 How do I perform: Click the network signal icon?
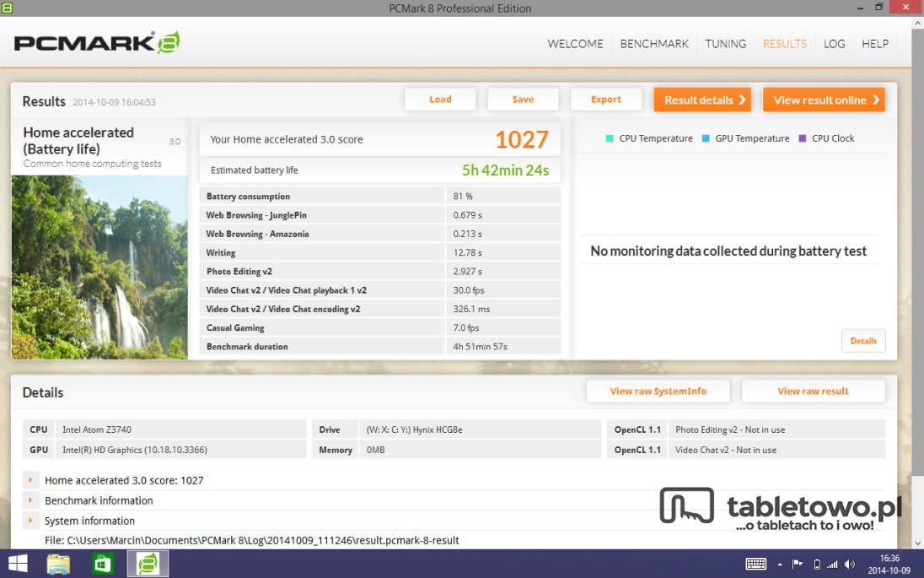tap(832, 564)
